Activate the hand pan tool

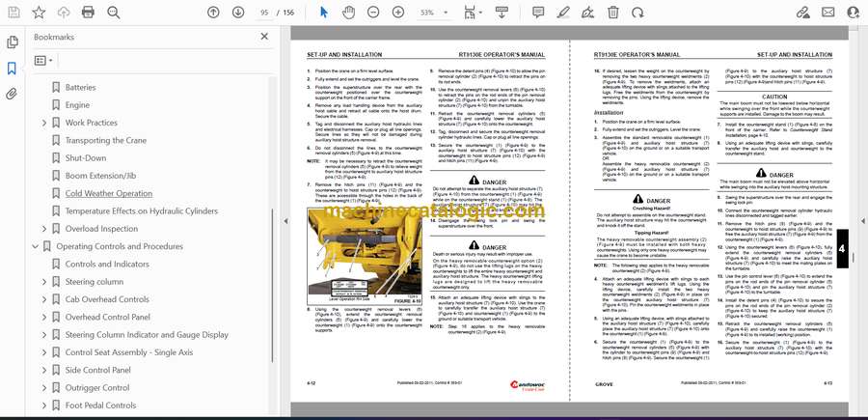click(348, 13)
